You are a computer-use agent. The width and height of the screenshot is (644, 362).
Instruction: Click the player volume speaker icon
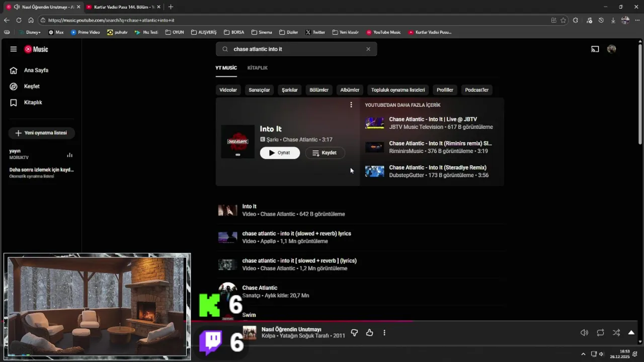click(584, 333)
